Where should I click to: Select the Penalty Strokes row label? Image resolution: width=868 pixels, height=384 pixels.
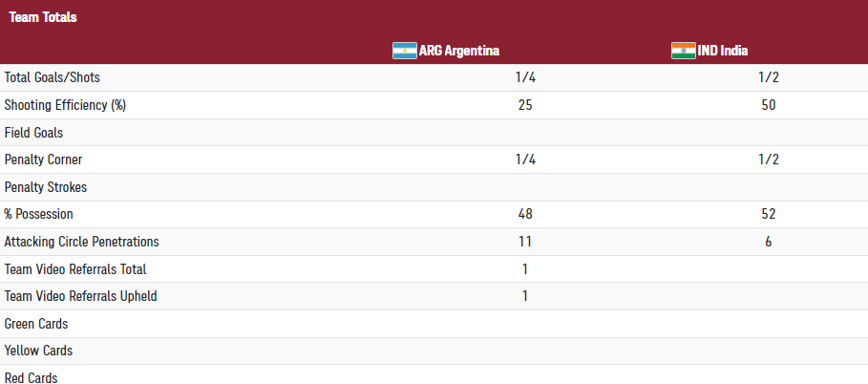pos(45,187)
